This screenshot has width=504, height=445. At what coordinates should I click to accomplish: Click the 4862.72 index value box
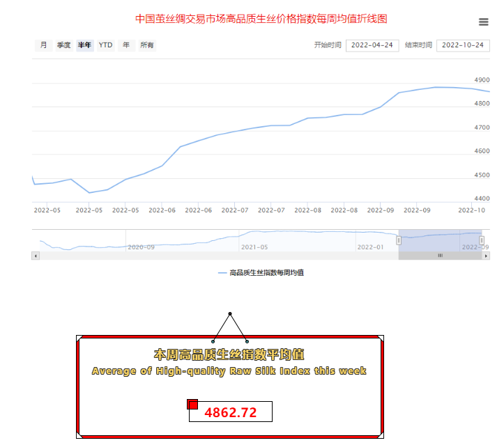coord(230,412)
